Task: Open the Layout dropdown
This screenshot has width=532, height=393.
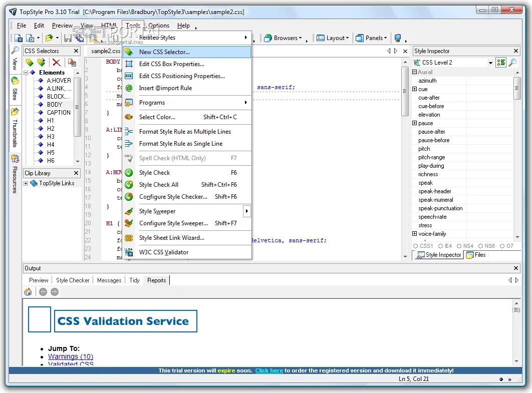Action: [x=333, y=38]
